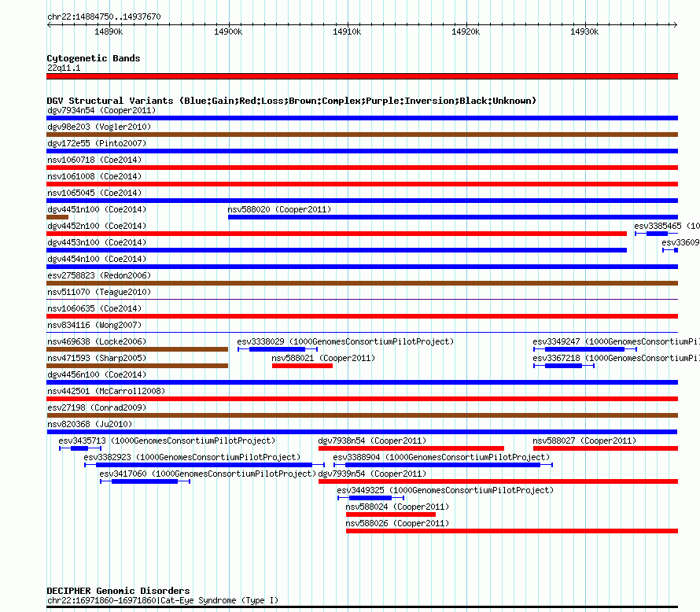
Task: Click the esv3349247 variant label
Action: (616, 341)
